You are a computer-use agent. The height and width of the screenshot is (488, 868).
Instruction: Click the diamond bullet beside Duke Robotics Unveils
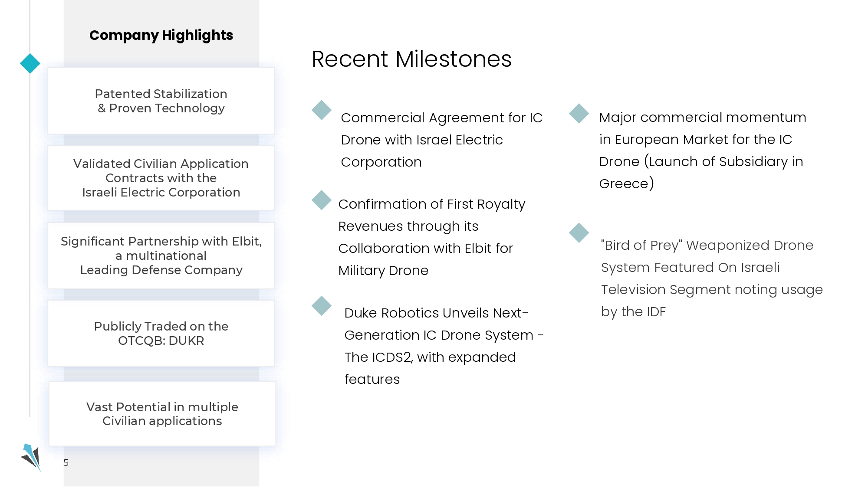(x=322, y=306)
